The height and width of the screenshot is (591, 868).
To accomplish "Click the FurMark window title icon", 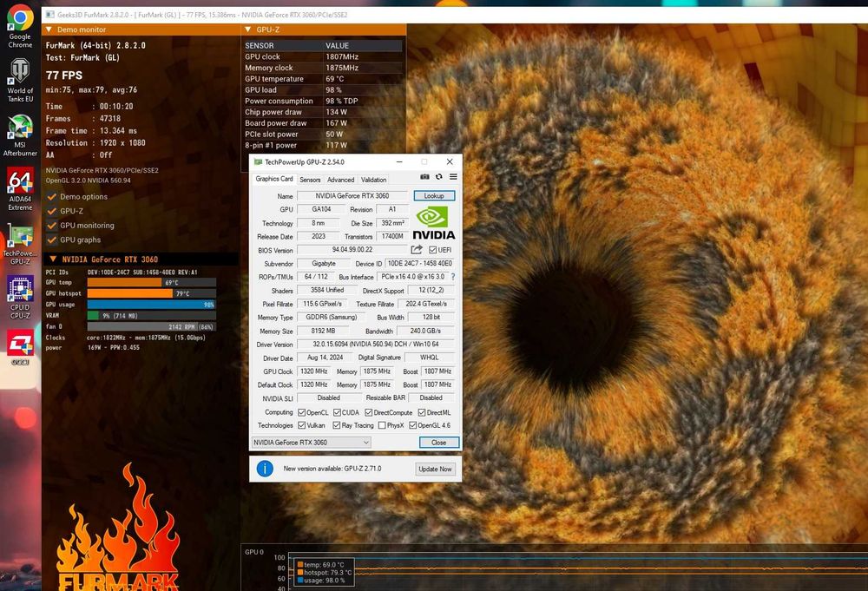I will pos(49,15).
